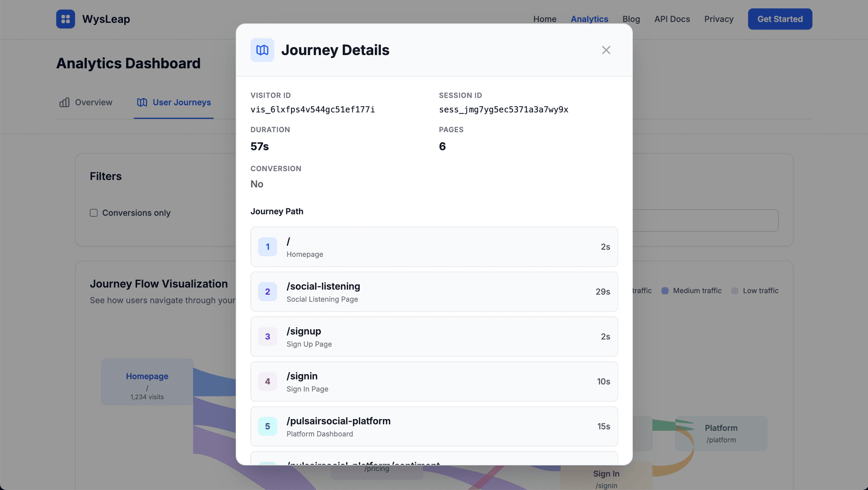Viewport: 868px width, 490px height.
Task: Click the Overview bar chart icon
Action: [x=65, y=103]
